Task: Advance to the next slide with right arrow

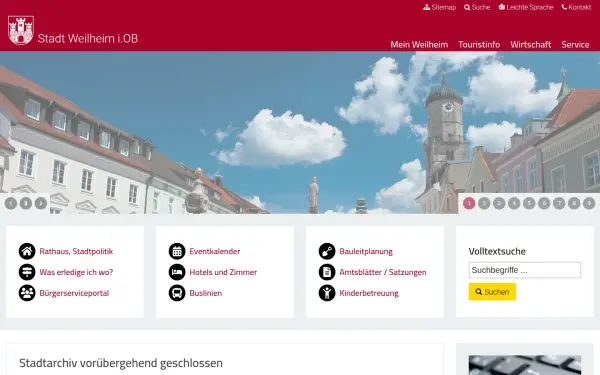Action: (41, 203)
